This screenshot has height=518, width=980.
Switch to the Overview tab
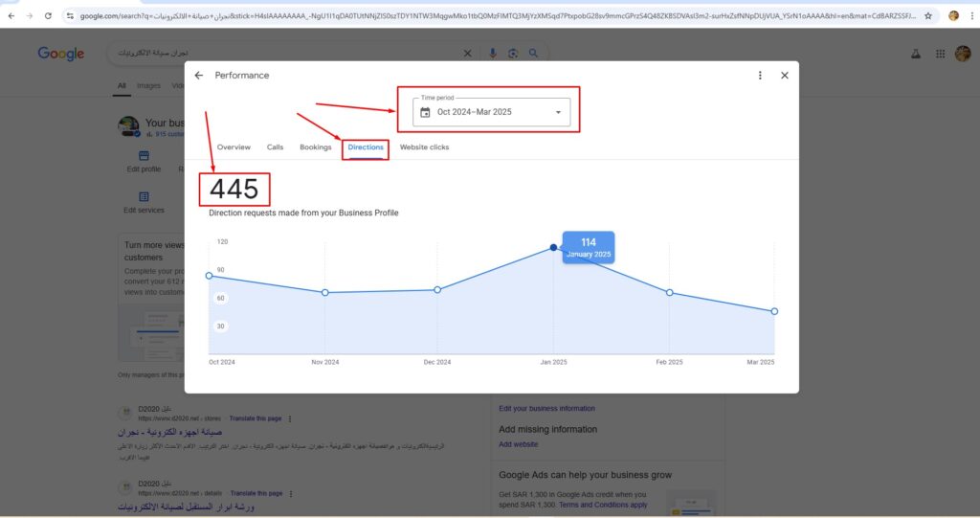point(234,147)
